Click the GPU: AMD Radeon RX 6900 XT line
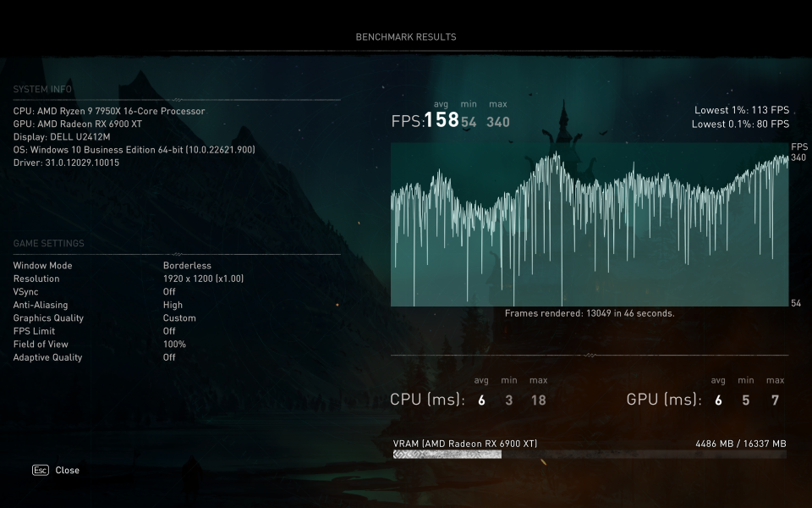The width and height of the screenshot is (812, 508). (x=78, y=124)
